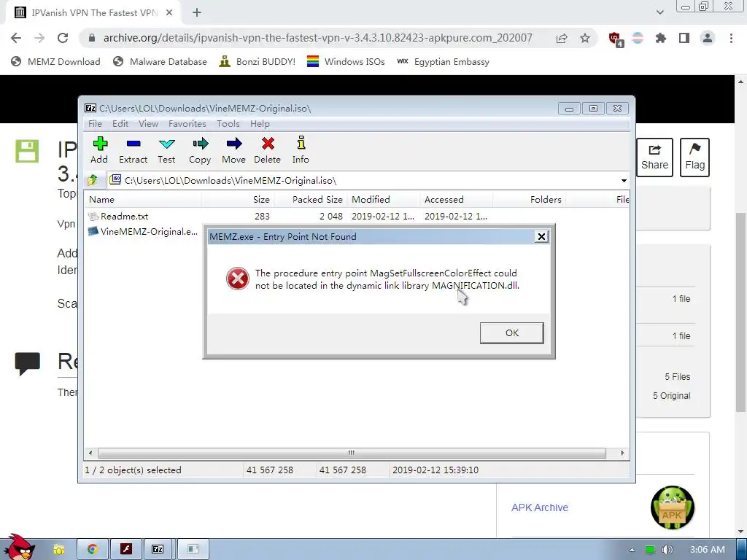Reload the archive.org page

[63, 38]
